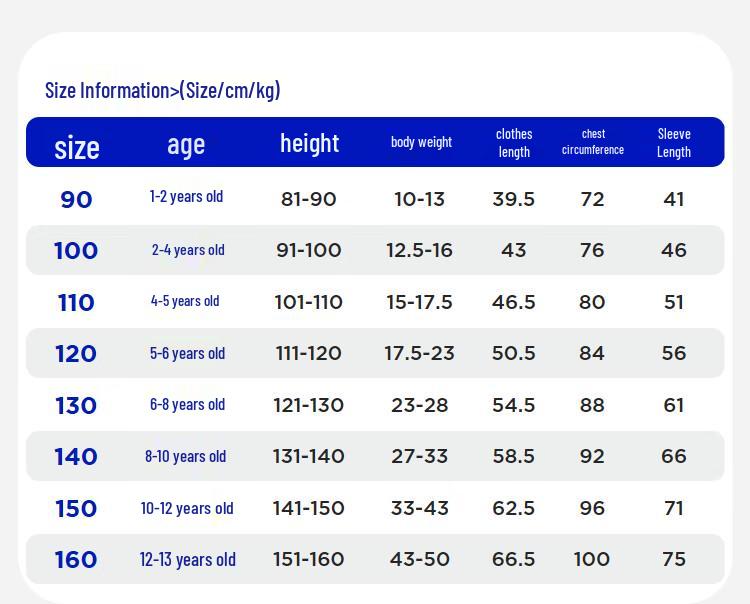Viewport: 750px width, 604px height.
Task: Click clothes length cell '39.5'
Action: 514,199
